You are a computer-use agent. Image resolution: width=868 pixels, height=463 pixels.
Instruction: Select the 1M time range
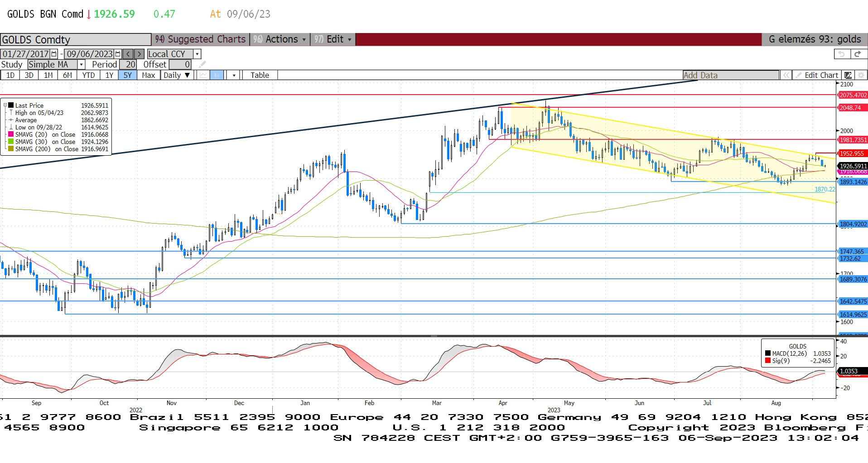pos(48,75)
